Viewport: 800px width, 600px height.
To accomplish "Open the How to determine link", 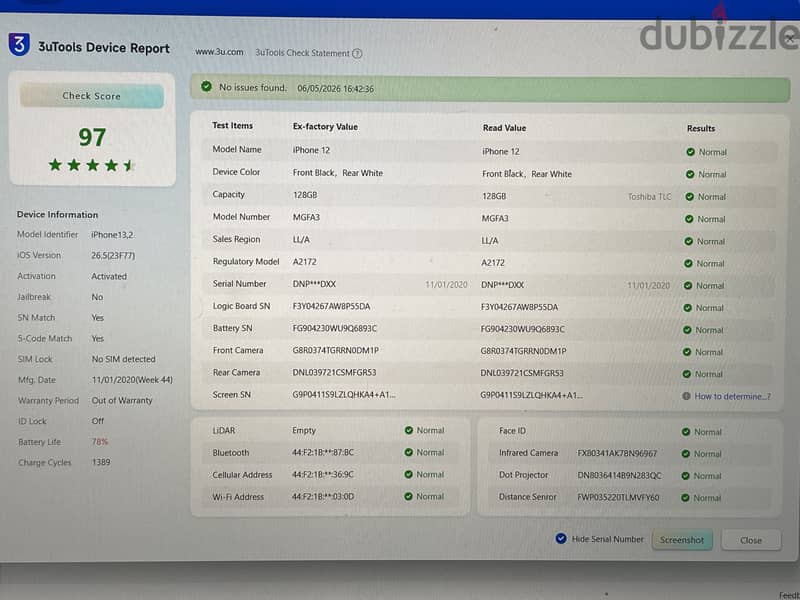I will [x=733, y=396].
